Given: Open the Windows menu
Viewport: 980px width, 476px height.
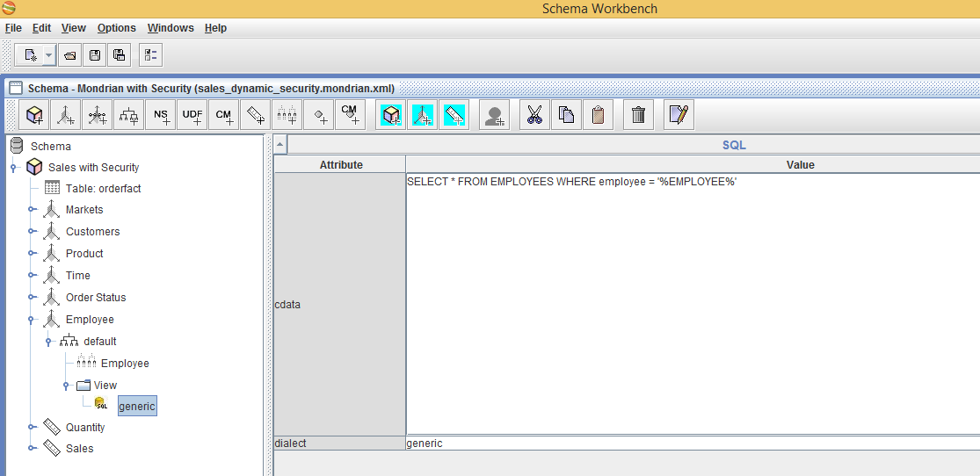Looking at the screenshot, I should (171, 28).
